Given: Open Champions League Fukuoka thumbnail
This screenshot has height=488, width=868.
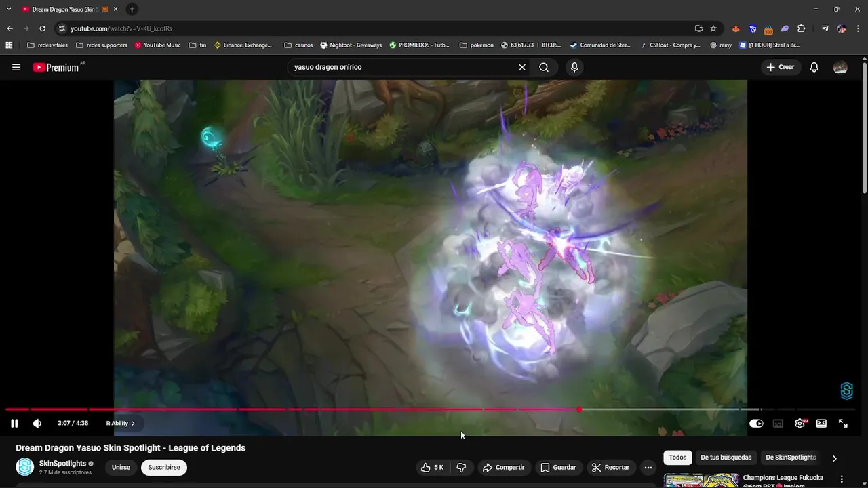Looking at the screenshot, I should tap(702, 481).
